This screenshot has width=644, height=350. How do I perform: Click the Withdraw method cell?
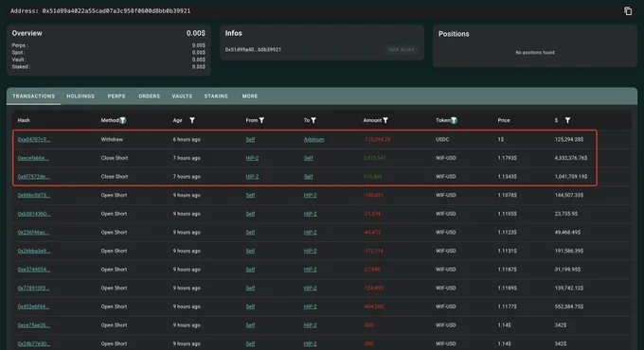112,139
